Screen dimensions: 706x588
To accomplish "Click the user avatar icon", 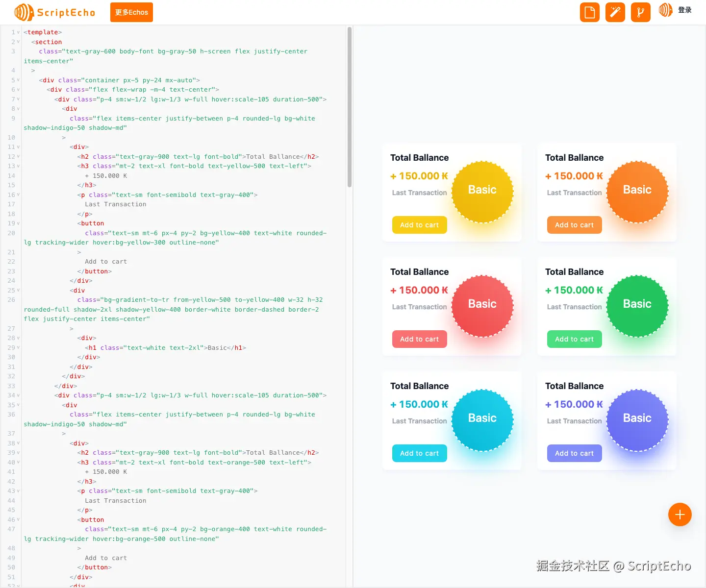I will pyautogui.click(x=665, y=10).
